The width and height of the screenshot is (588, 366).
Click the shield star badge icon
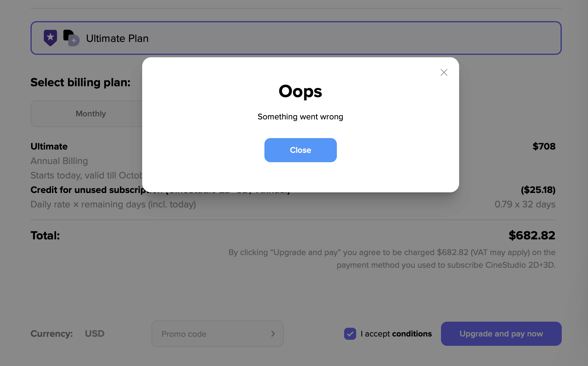pos(50,38)
